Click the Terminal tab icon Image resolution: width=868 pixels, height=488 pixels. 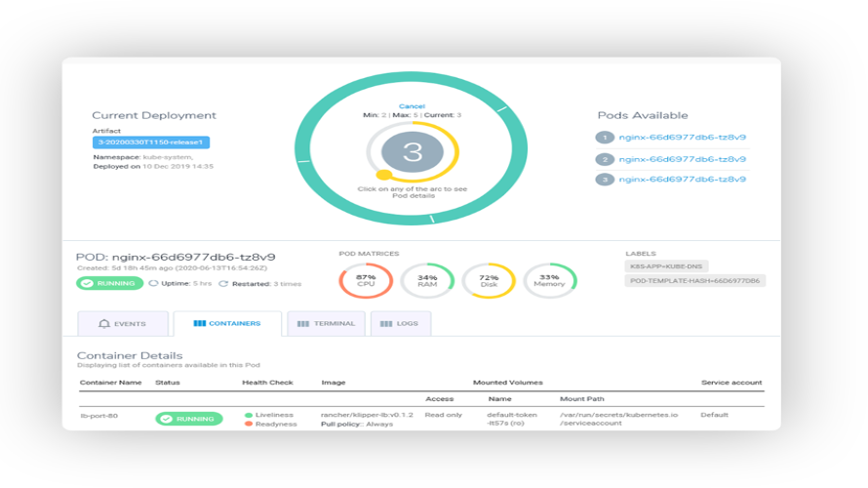303,324
